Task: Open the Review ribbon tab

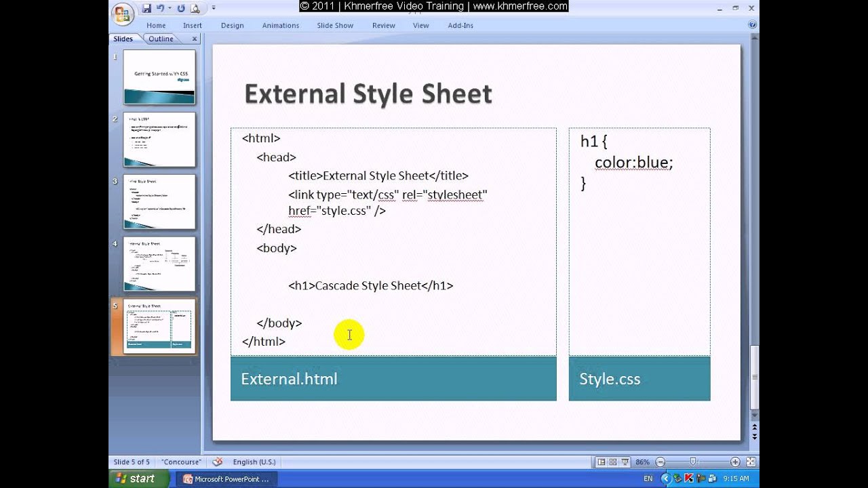Action: pyautogui.click(x=384, y=25)
